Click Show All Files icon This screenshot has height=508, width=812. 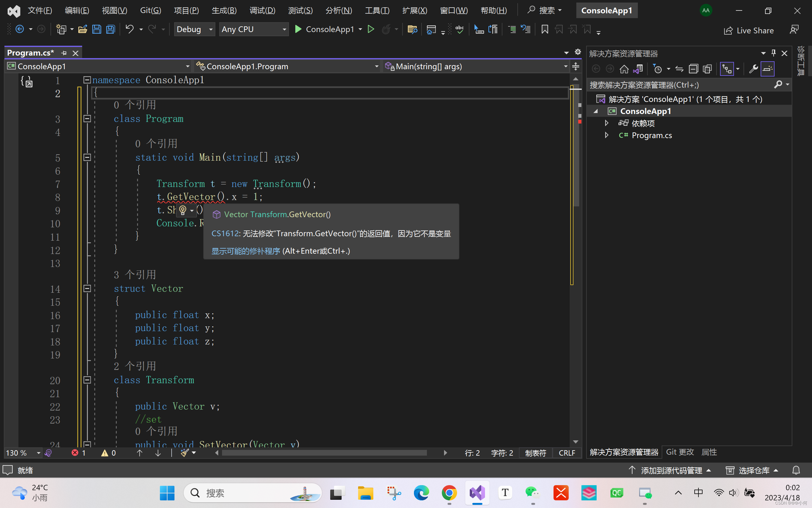click(x=707, y=69)
